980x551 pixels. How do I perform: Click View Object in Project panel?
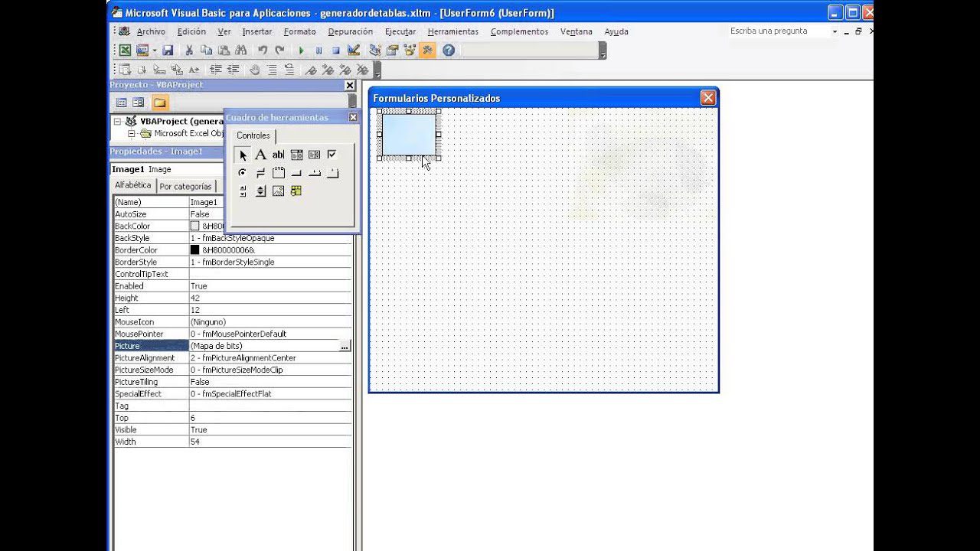coord(139,103)
